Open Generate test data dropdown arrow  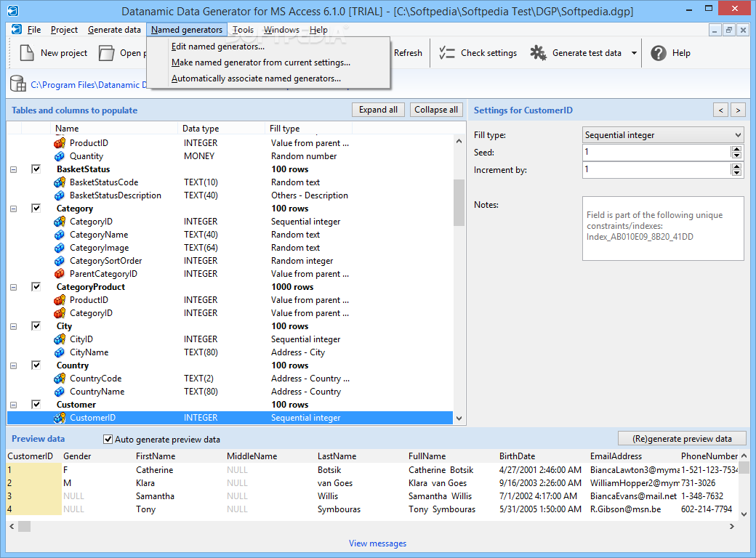pyautogui.click(x=634, y=53)
